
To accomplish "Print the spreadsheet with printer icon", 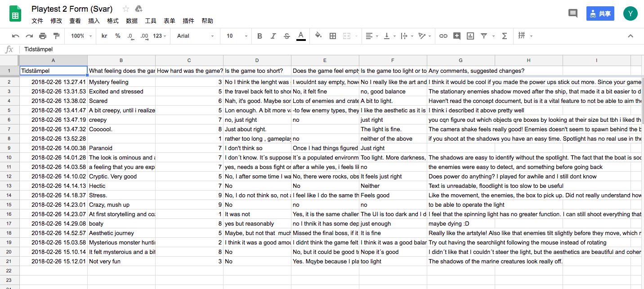I will pos(43,36).
